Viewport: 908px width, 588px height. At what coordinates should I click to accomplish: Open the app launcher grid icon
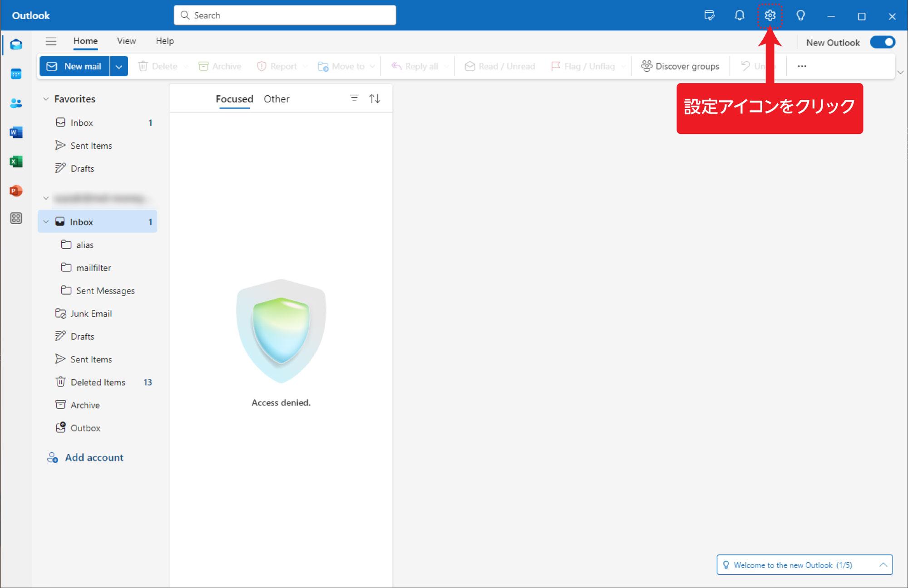coord(16,218)
